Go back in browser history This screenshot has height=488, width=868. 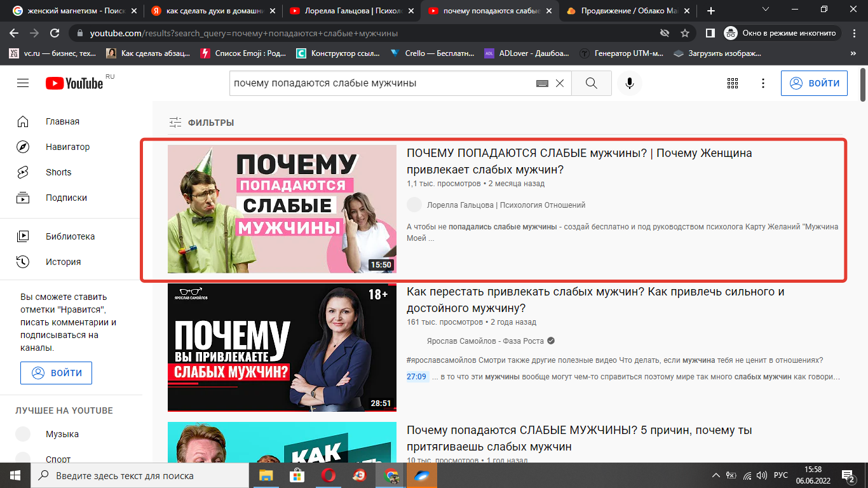(x=15, y=33)
